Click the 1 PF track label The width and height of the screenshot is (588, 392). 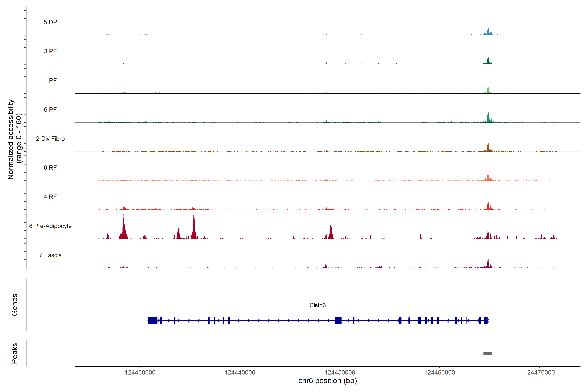pos(50,81)
